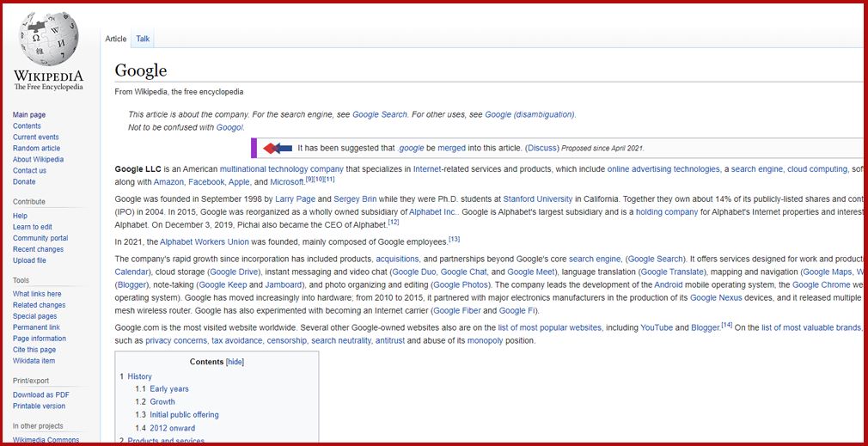Image resolution: width=868 pixels, height=446 pixels.
Task: Click Cite this page
Action: pos(34,350)
